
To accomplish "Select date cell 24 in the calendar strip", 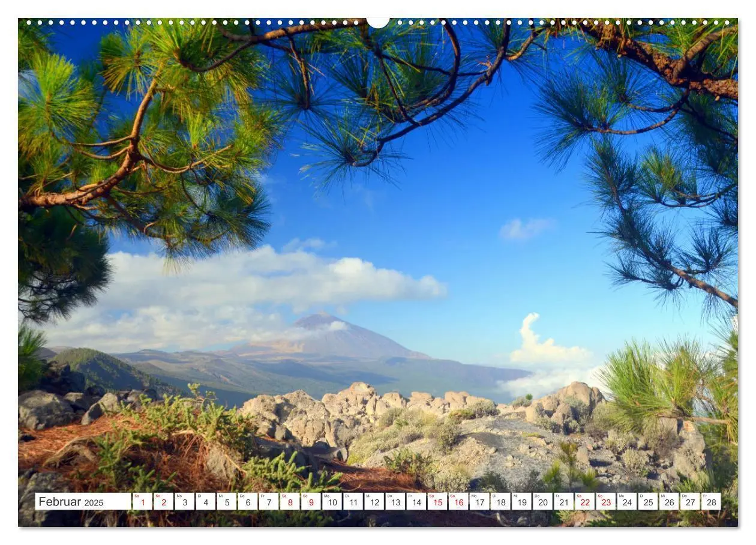I will 626,502.
